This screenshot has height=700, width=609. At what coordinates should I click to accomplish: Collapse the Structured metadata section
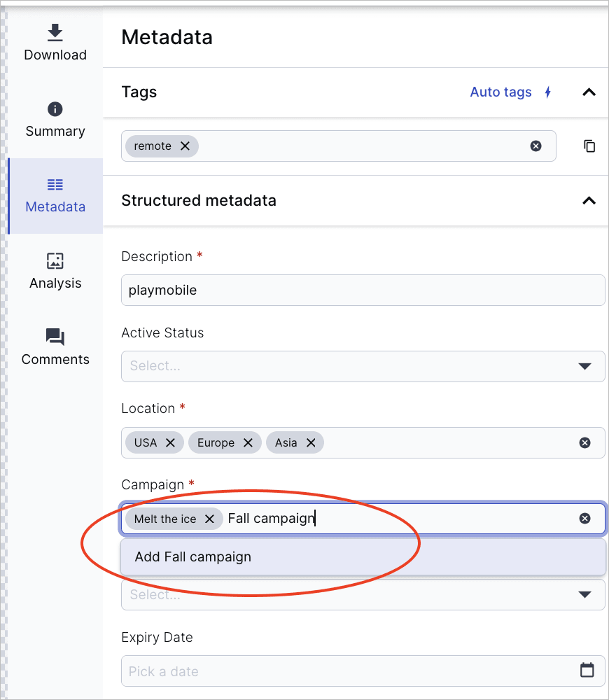[x=589, y=201]
